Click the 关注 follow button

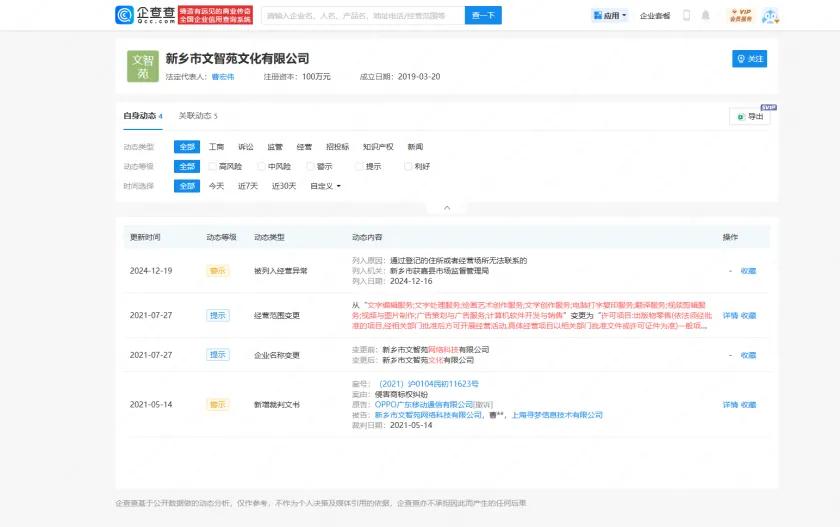tap(750, 59)
